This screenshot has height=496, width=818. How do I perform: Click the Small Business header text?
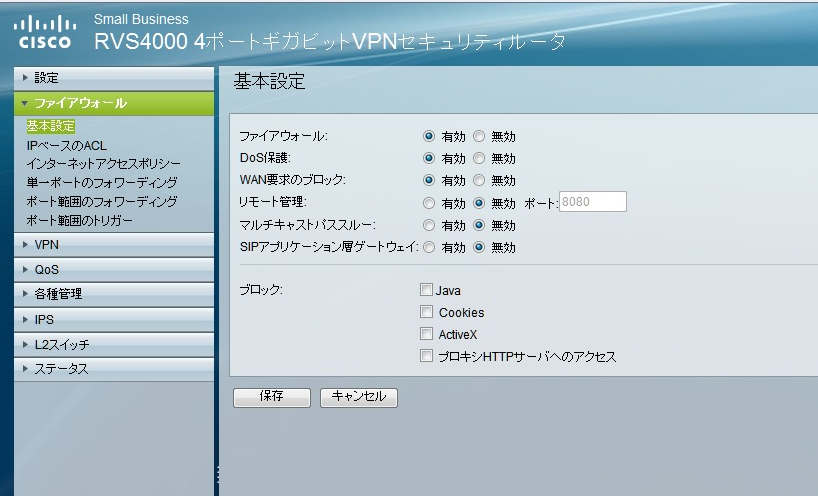pos(141,19)
